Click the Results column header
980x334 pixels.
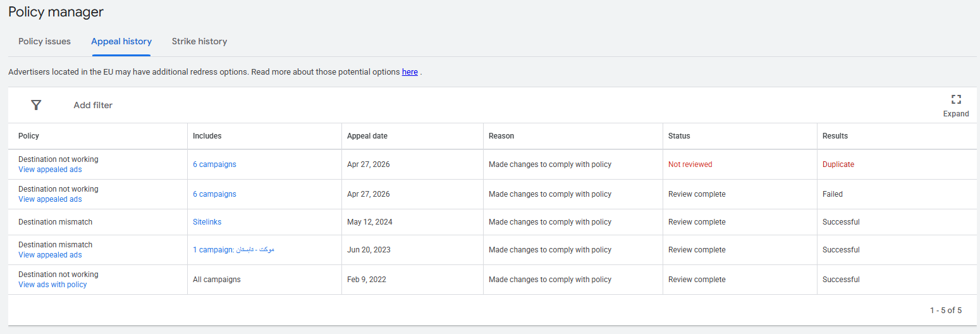835,136
